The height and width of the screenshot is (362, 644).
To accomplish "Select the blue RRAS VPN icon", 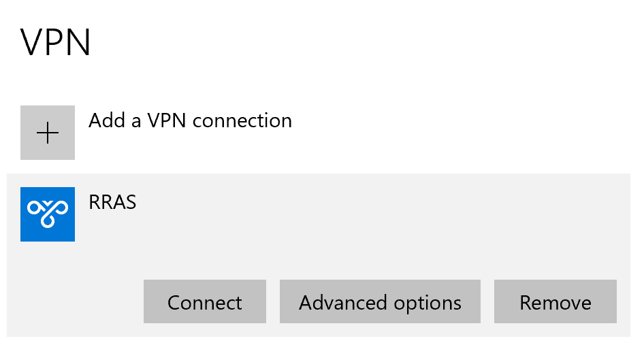I will pyautogui.click(x=48, y=214).
